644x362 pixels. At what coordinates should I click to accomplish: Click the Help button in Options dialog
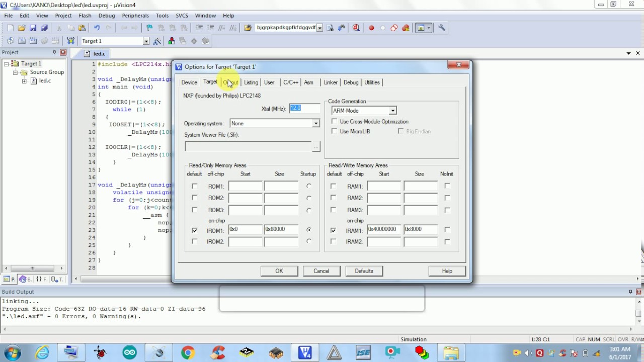coord(447,271)
